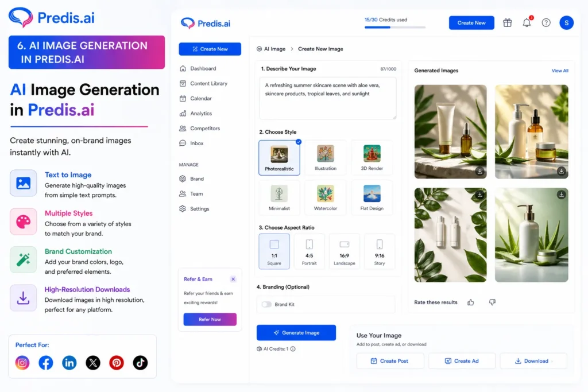Click the top bar Create New button
This screenshot has width=588, height=392.
tap(471, 23)
